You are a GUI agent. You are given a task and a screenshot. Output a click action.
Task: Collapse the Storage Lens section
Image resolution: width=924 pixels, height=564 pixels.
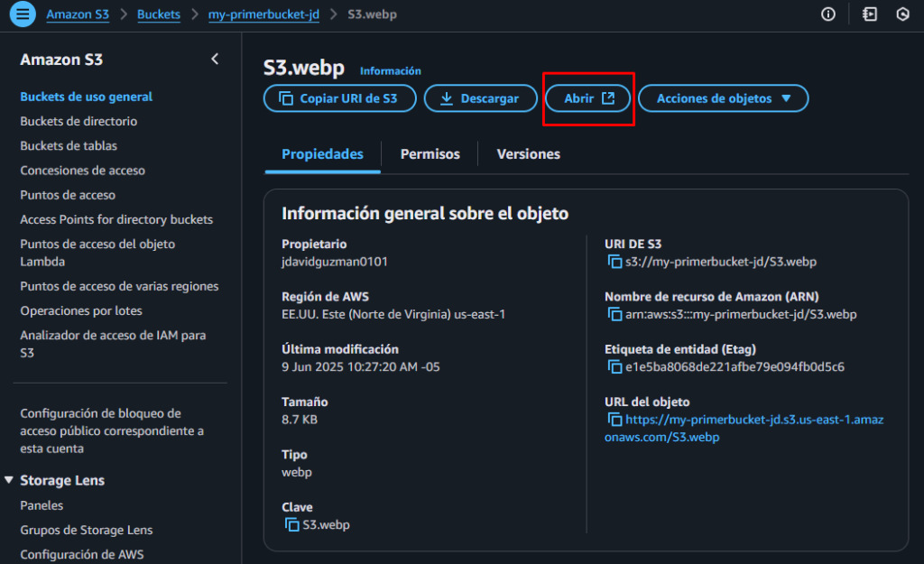9,480
